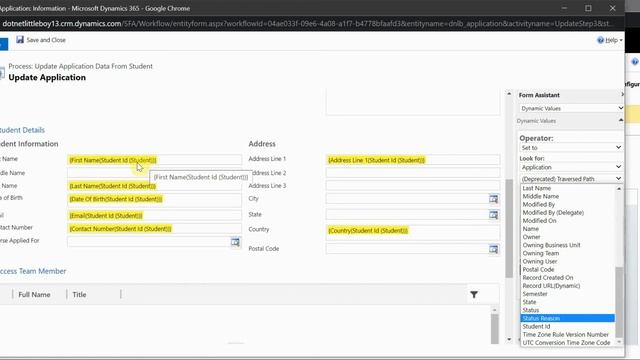Viewport: 640px width, 360px height.
Task: Click the Date Of Birth field
Action: (154, 199)
